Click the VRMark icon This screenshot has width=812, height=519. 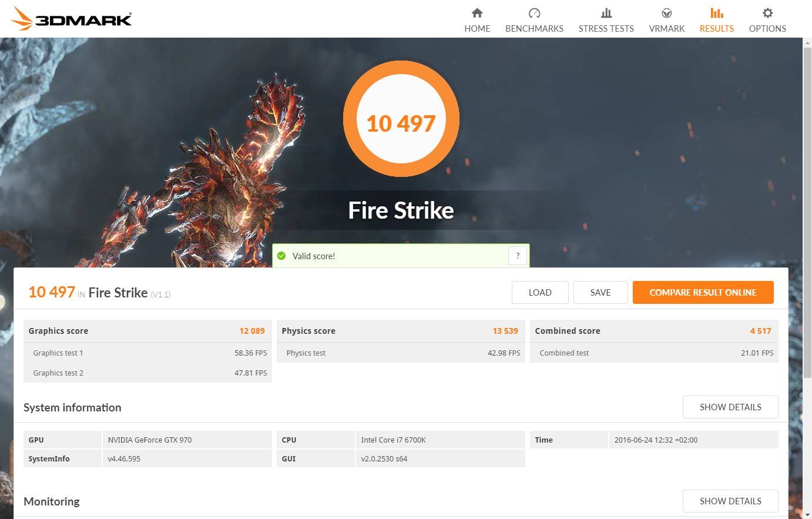pyautogui.click(x=667, y=13)
